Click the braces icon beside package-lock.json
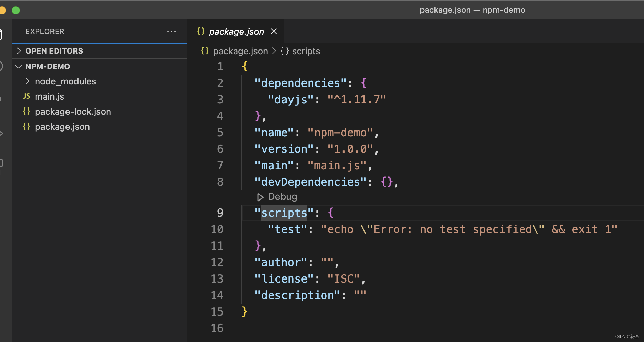 (x=26, y=111)
